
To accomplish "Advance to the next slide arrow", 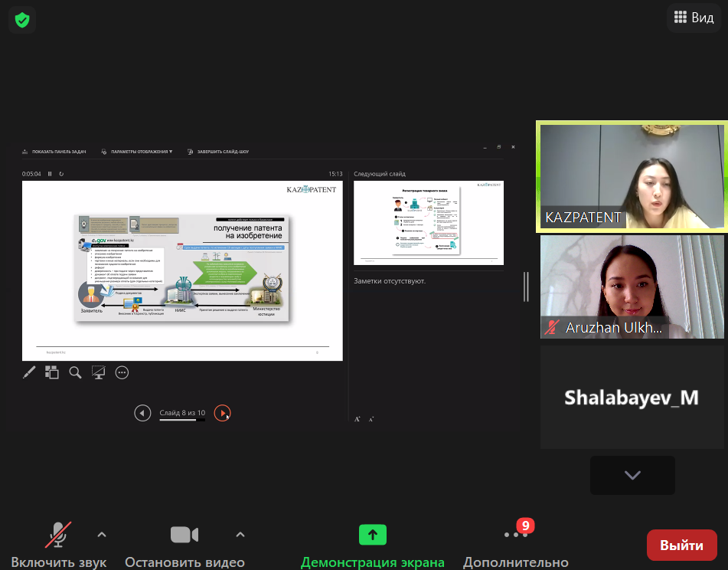I will 222,413.
